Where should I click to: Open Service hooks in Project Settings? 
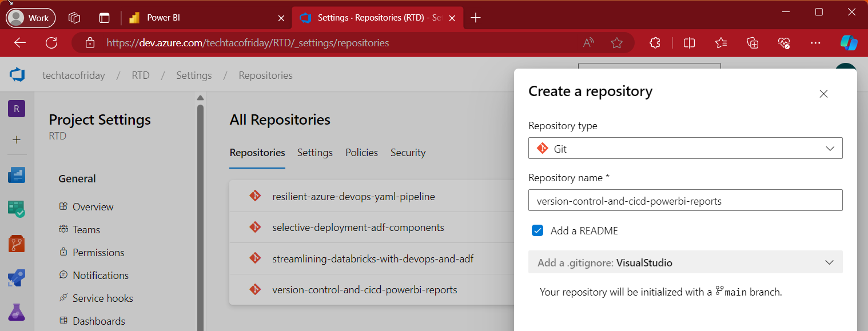point(102,297)
